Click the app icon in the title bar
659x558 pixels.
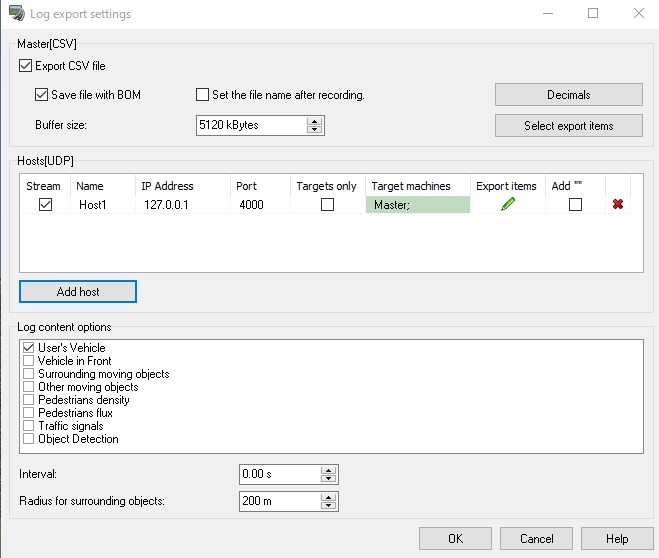click(17, 13)
